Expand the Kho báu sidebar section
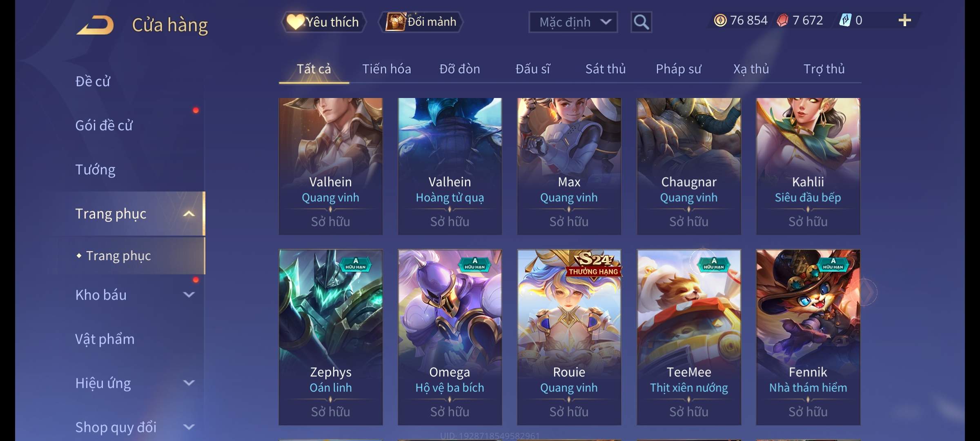The height and width of the screenshot is (441, 980). 189,295
